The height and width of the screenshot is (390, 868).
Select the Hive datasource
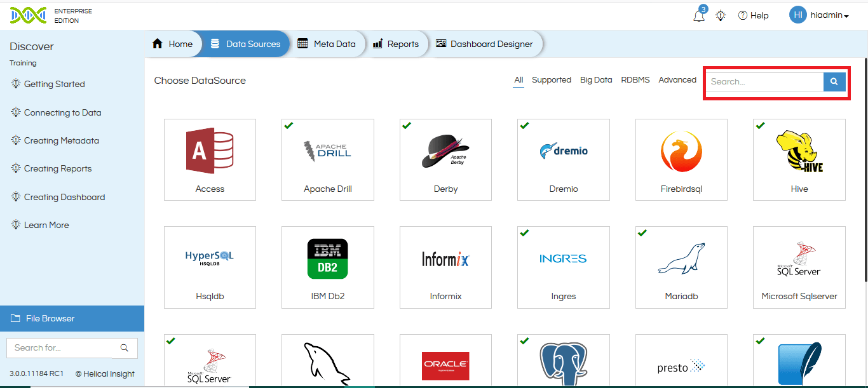pyautogui.click(x=799, y=159)
